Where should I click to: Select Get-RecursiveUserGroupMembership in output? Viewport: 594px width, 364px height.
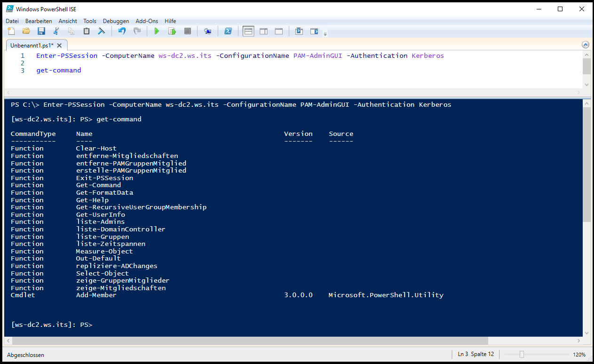tap(141, 207)
